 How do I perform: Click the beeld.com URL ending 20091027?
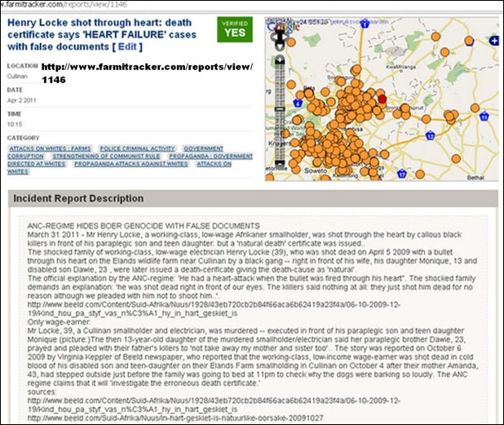(x=175, y=418)
